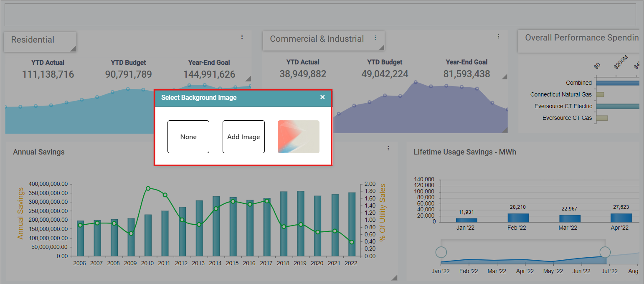
Task: Open Residential panel three-dot menu
Action: 242,37
